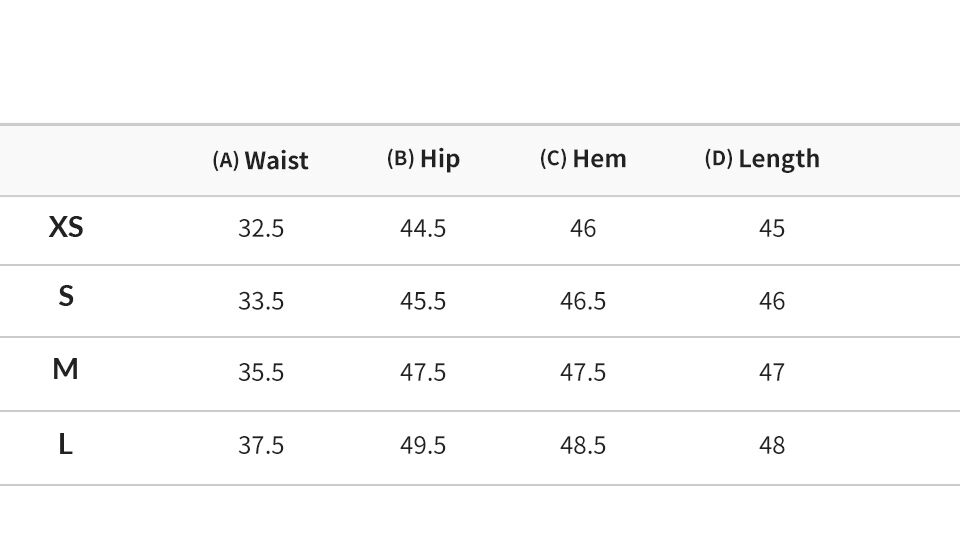Select the S size row label

[66, 296]
